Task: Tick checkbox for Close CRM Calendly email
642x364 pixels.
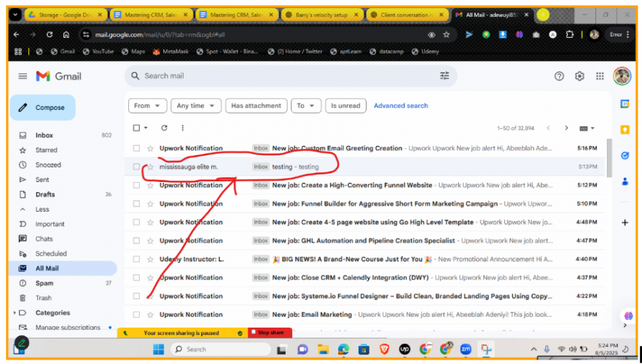Action: click(136, 277)
